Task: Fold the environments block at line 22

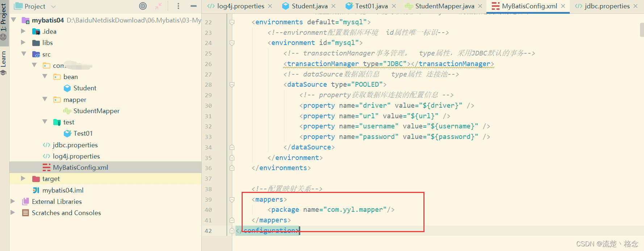Action: [232, 22]
